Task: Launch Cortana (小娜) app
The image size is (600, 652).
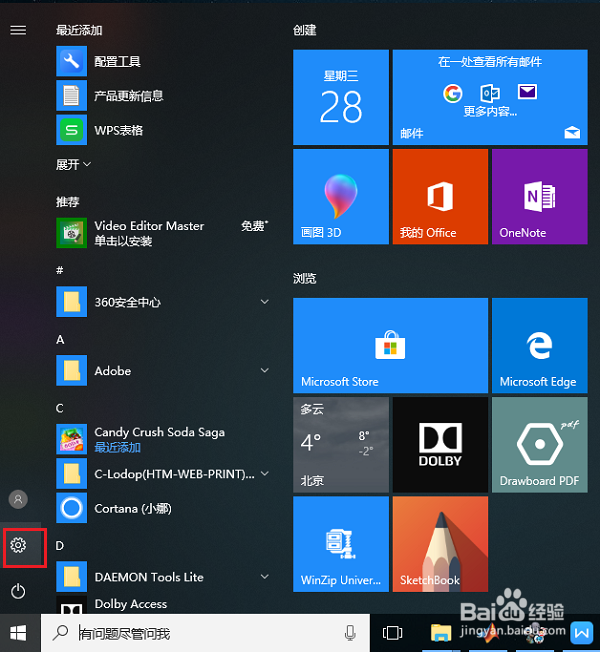Action: pyautogui.click(x=163, y=508)
